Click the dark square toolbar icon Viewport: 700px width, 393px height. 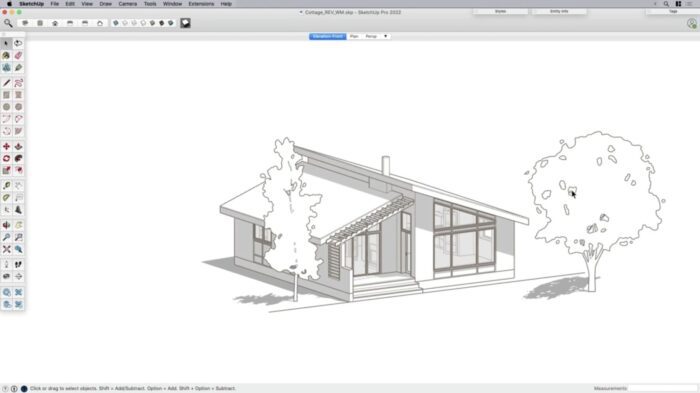185,23
